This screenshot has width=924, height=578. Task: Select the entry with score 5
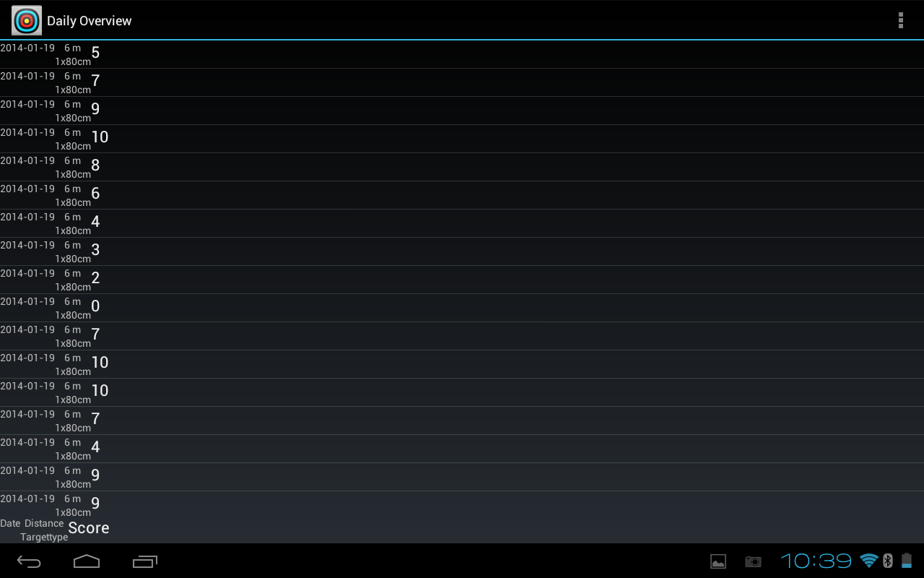click(x=462, y=54)
